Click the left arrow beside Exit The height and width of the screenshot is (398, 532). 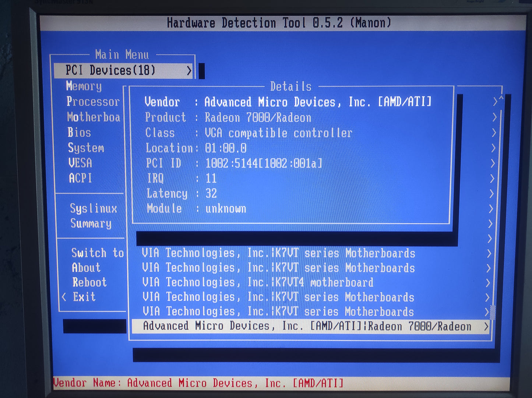click(x=64, y=297)
